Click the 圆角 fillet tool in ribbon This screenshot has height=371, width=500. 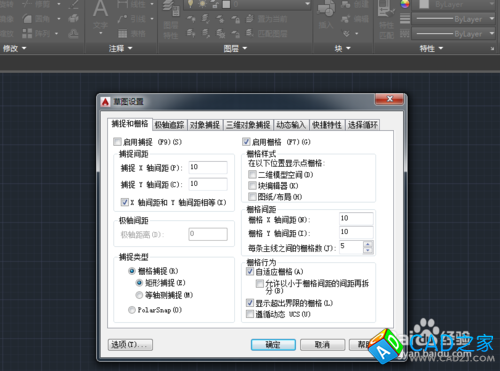(36, 19)
